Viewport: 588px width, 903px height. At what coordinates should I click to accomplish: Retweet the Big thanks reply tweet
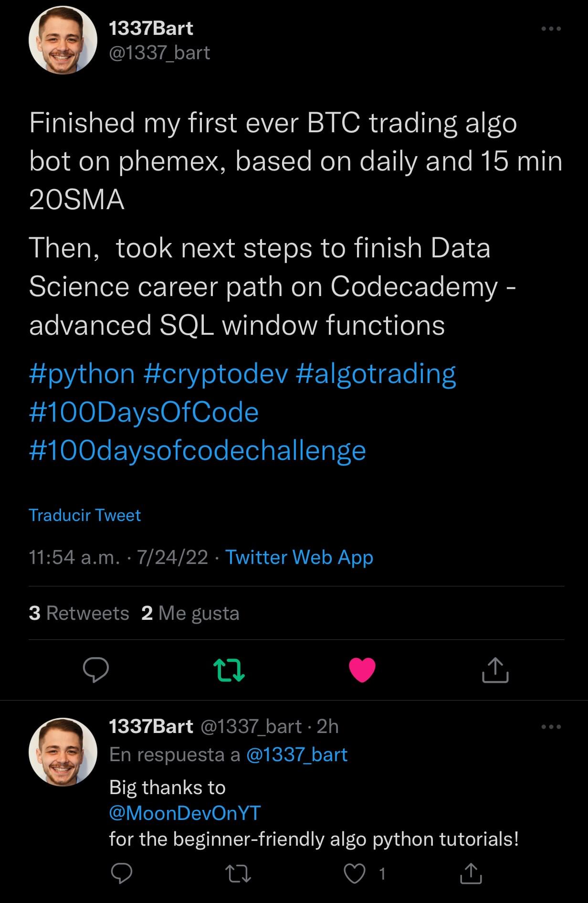(x=238, y=873)
